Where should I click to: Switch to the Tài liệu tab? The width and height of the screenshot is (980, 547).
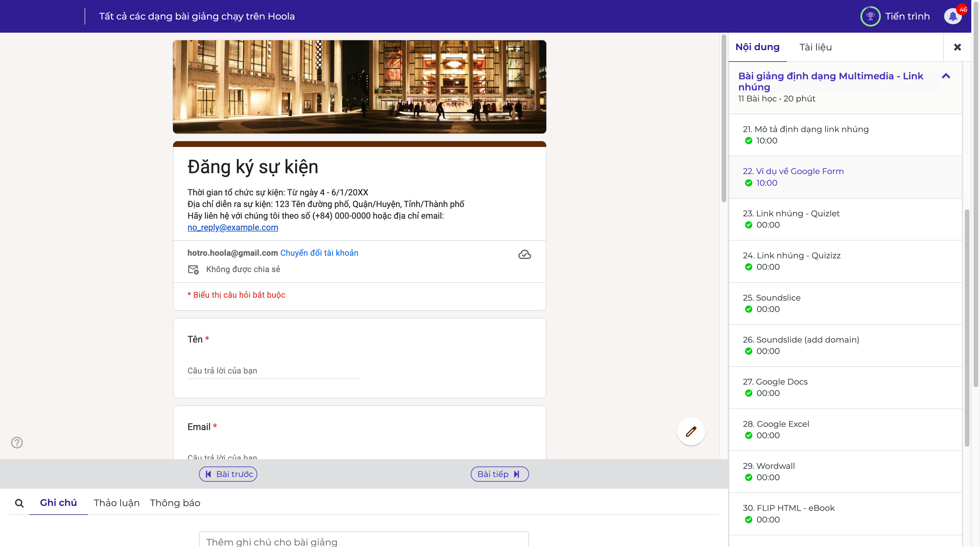(815, 47)
